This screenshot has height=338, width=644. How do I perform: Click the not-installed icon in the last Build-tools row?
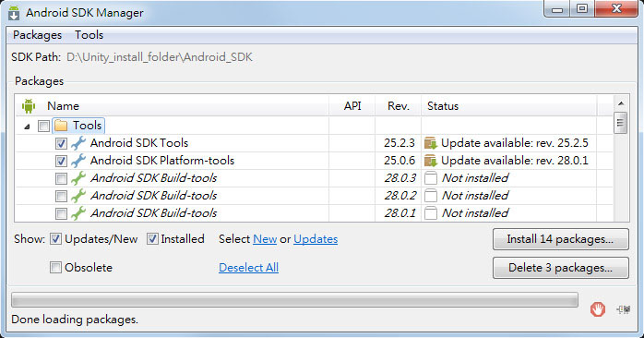pos(431,213)
